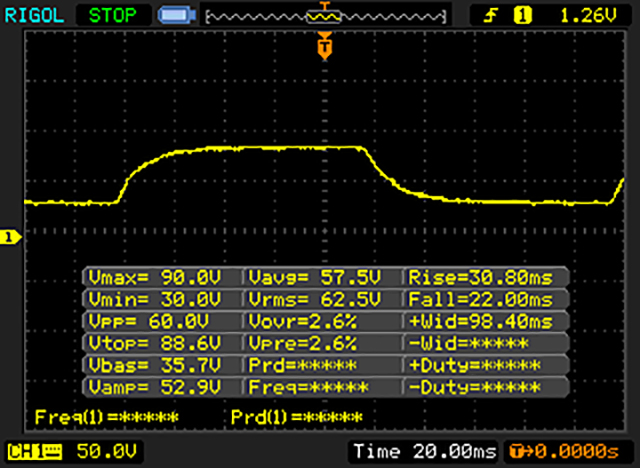640x468 pixels.
Task: Click the -Duty=***** measurement
Action: pos(474,387)
